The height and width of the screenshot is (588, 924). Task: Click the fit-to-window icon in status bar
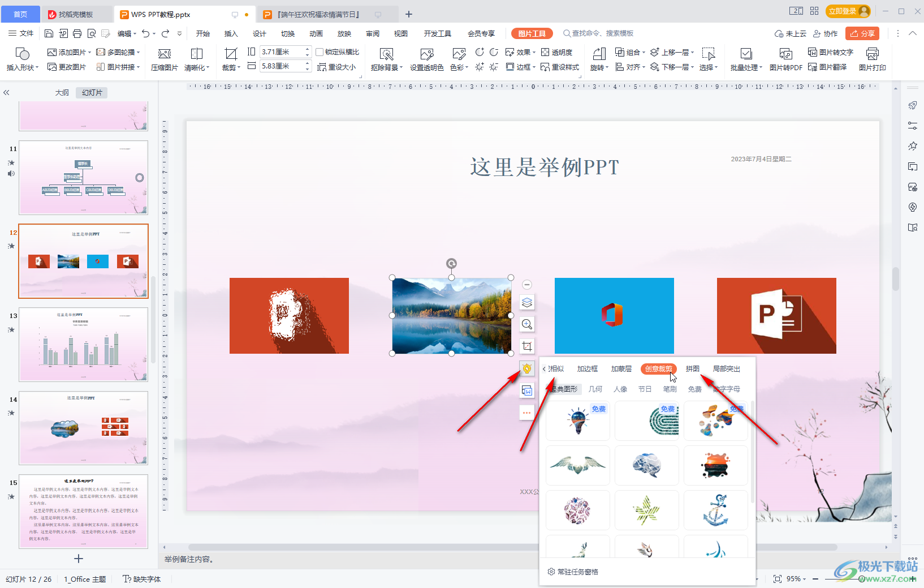coord(778,579)
